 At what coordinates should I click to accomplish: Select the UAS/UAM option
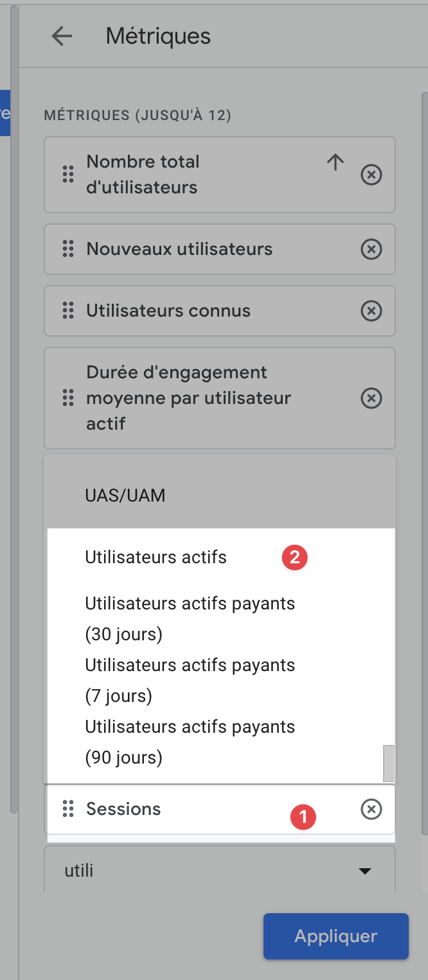(x=125, y=496)
